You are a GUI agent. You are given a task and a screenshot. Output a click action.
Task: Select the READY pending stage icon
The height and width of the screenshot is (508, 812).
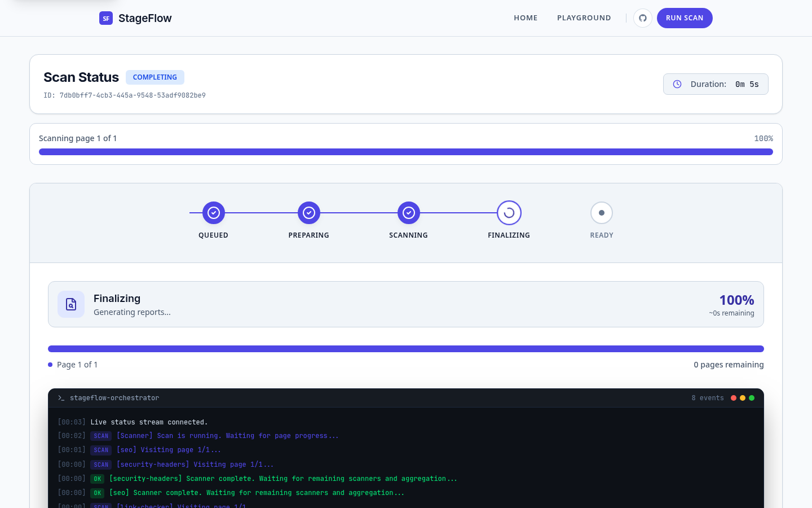[x=602, y=213]
